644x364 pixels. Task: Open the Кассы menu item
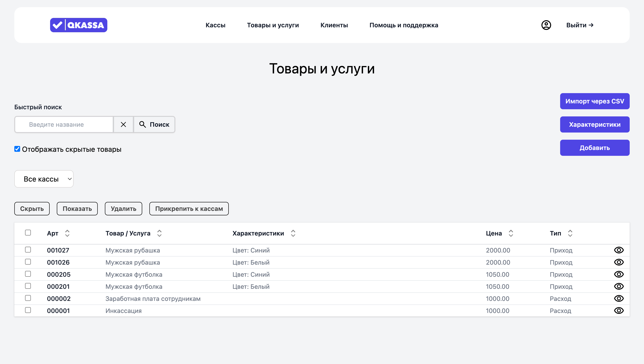tap(215, 25)
